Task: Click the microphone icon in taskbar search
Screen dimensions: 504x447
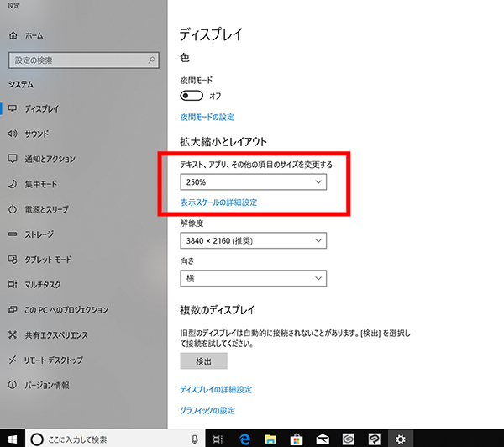Action: click(195, 439)
